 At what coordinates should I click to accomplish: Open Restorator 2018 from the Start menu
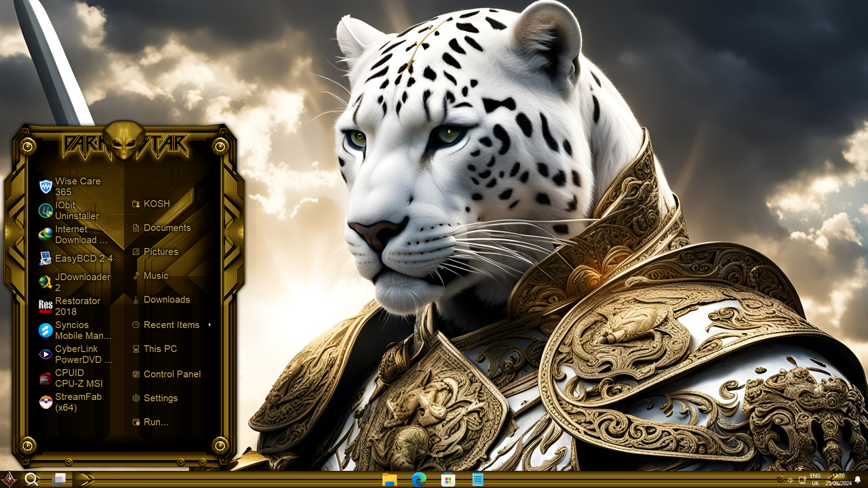[75, 306]
